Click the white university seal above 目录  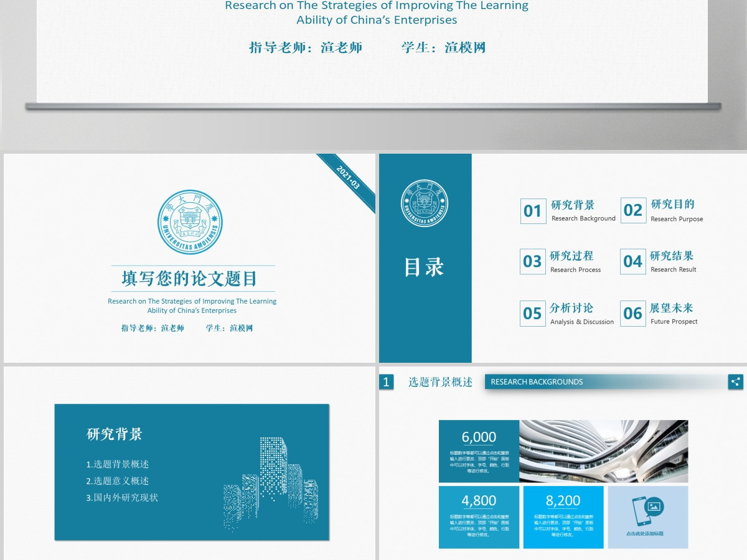[x=425, y=203]
